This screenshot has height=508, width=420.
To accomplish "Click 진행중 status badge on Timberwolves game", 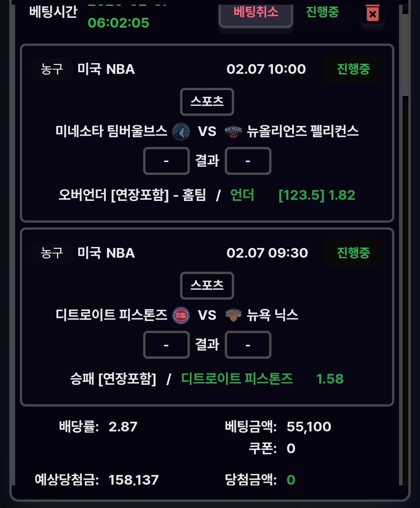I will coord(353,69).
